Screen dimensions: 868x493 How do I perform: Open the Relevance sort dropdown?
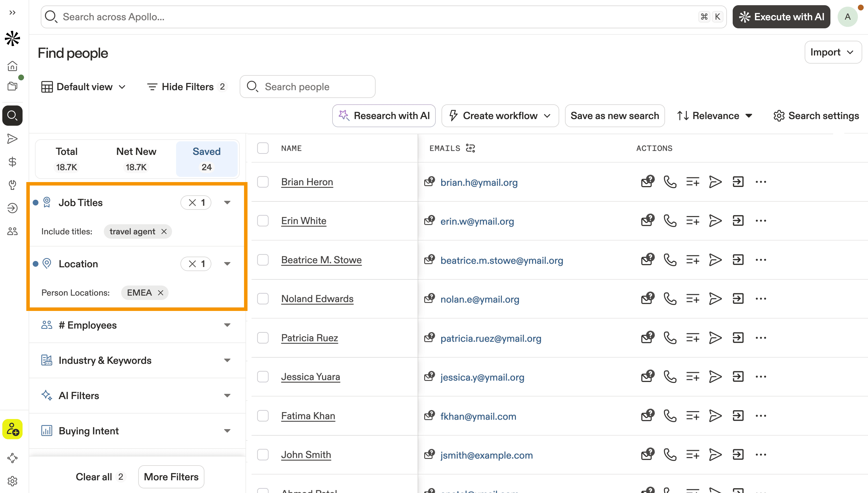click(x=715, y=116)
